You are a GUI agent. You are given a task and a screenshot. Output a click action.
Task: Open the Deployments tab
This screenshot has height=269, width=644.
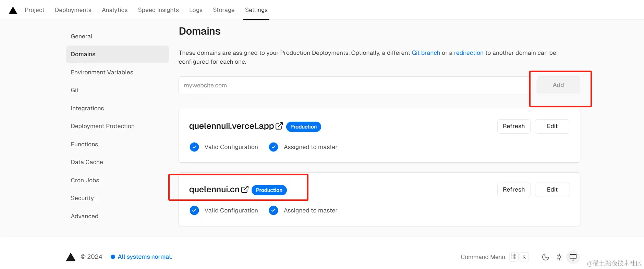(x=73, y=10)
